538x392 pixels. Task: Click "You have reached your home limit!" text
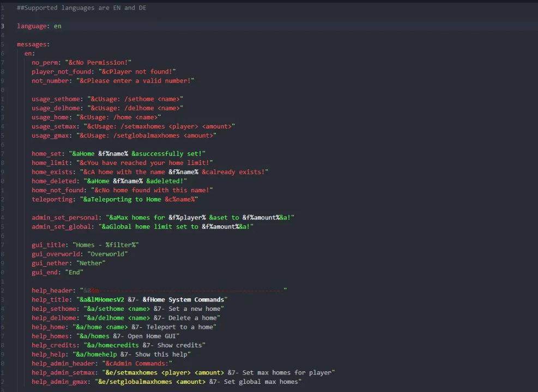[148, 163]
